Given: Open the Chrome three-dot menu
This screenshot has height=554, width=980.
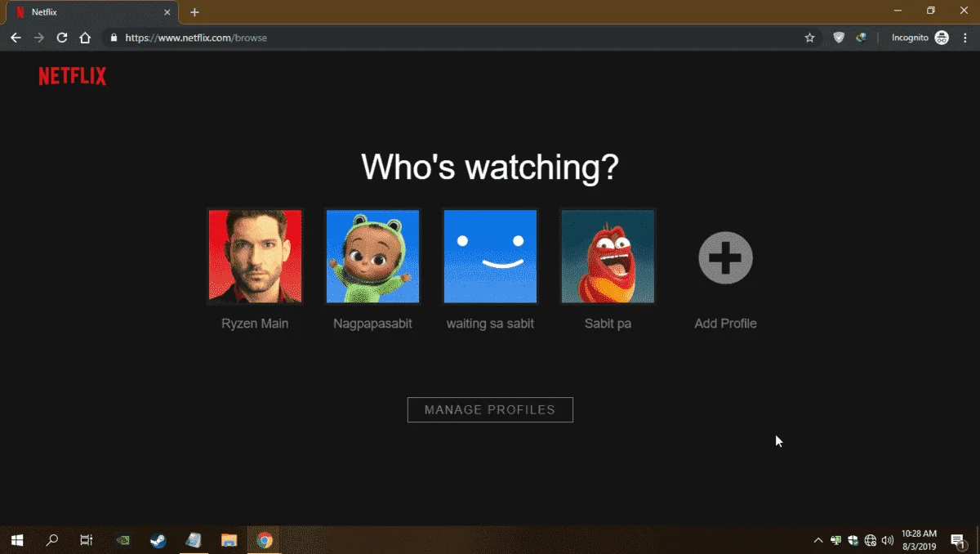Looking at the screenshot, I should [x=965, y=38].
